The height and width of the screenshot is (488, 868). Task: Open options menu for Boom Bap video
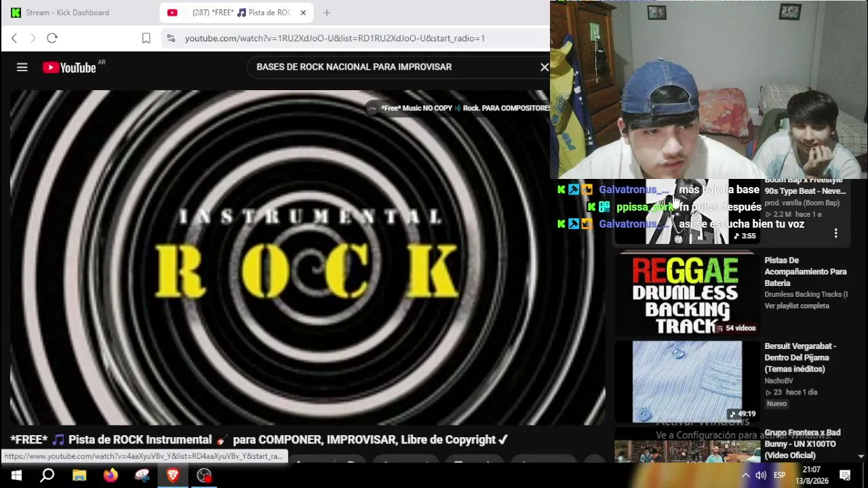click(x=835, y=233)
